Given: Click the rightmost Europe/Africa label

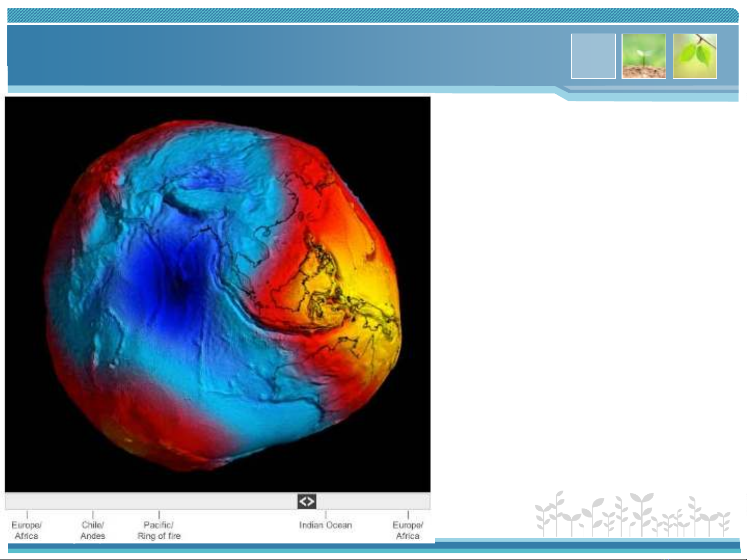Looking at the screenshot, I should tap(407, 530).
